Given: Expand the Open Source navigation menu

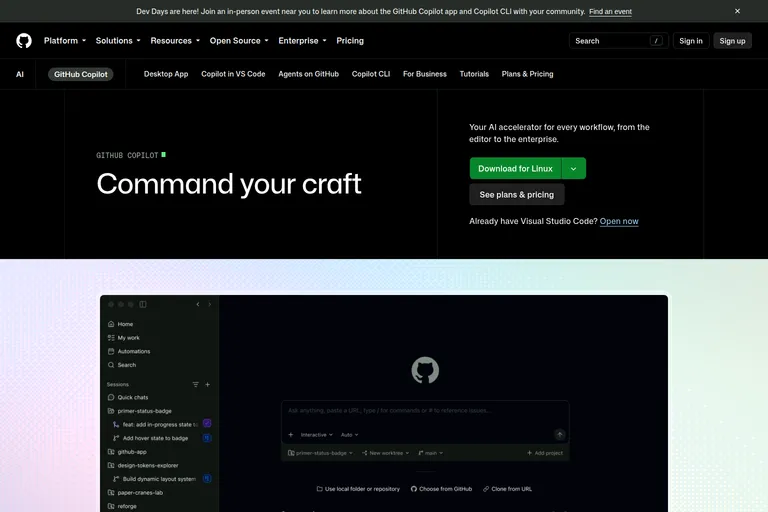Looking at the screenshot, I should 239,41.
